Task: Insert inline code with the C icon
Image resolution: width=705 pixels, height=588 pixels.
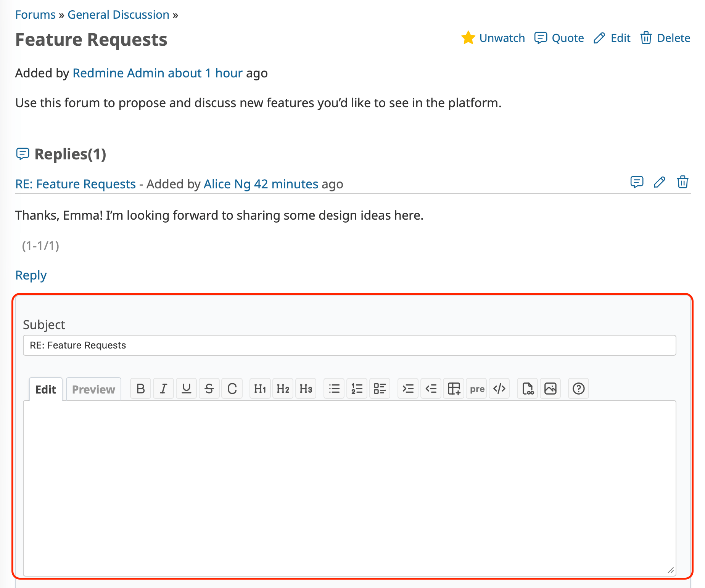Action: pos(232,389)
